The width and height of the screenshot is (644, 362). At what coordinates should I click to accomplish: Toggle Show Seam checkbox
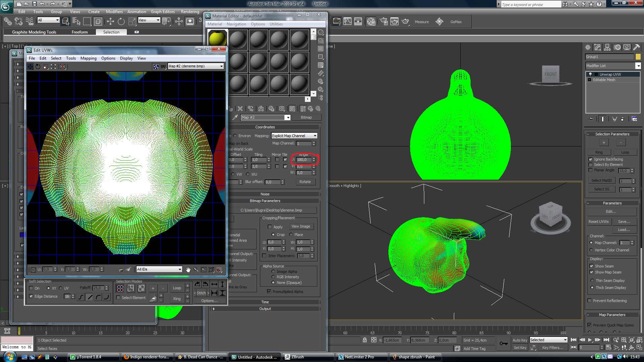[x=591, y=266]
